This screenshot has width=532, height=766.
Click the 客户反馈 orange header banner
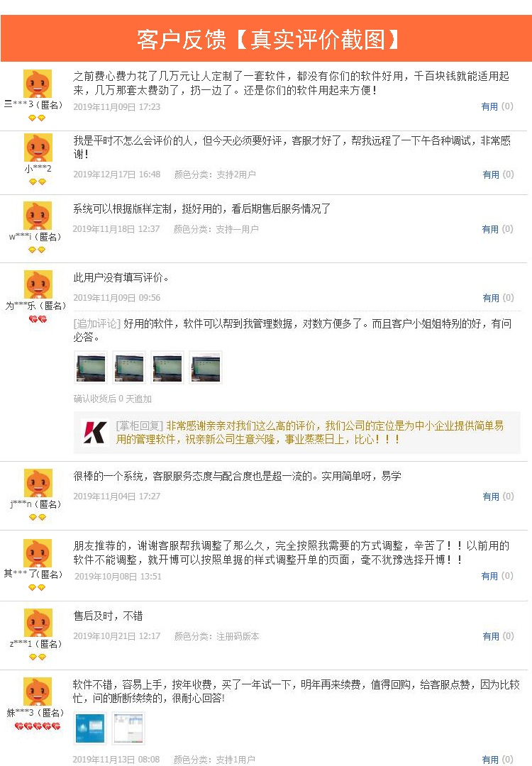tap(266, 38)
